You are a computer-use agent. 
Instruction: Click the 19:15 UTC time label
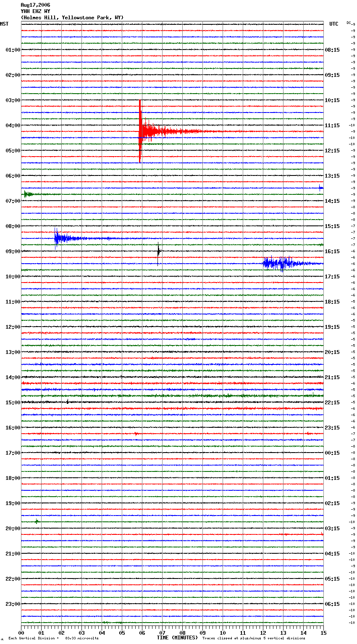pos(332,327)
